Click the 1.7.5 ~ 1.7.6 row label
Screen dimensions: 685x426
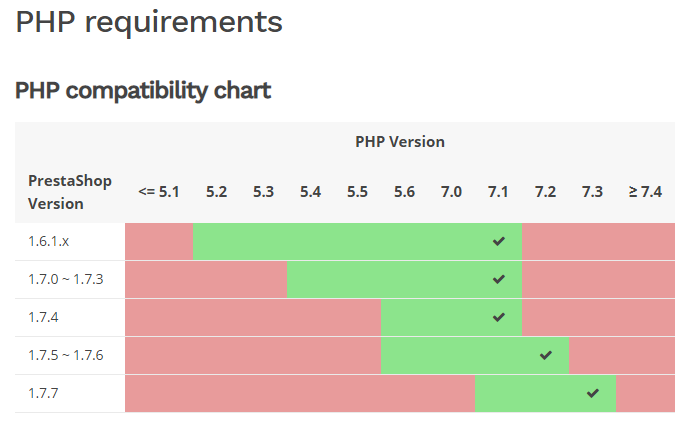pos(65,356)
